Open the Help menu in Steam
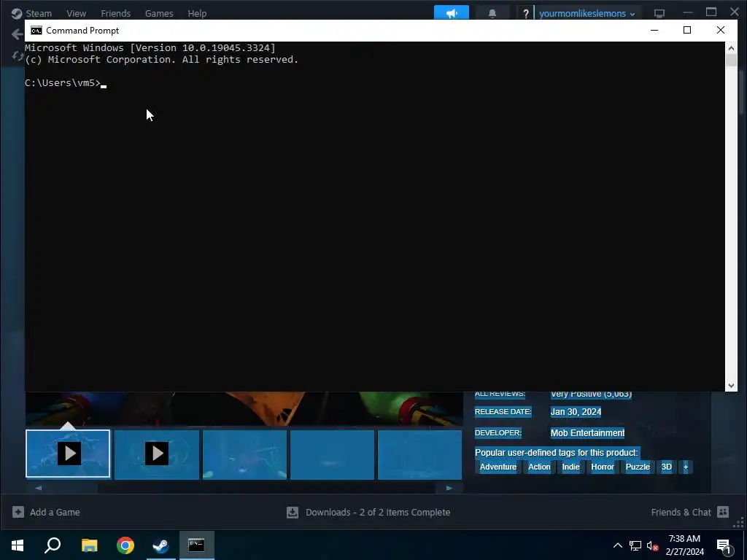The height and width of the screenshot is (560, 747). [x=197, y=13]
